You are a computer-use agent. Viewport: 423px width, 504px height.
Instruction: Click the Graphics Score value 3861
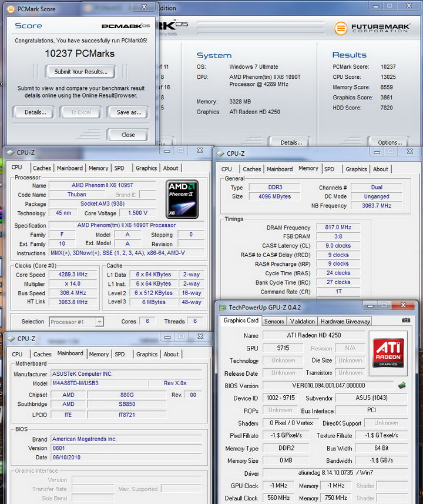pos(387,98)
